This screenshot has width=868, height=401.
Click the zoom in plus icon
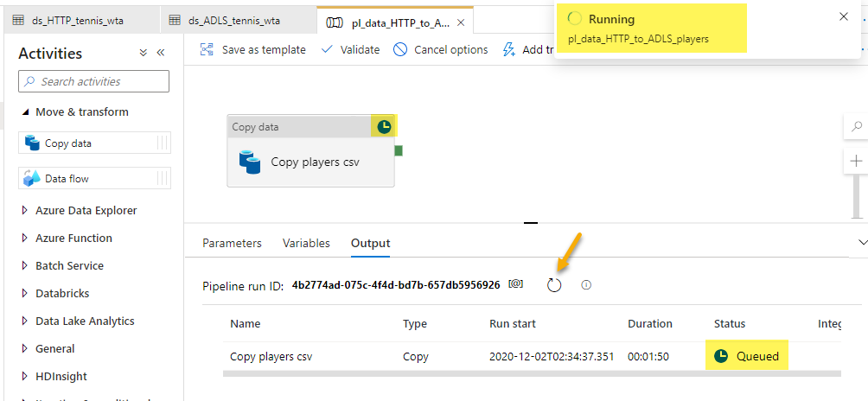click(856, 162)
